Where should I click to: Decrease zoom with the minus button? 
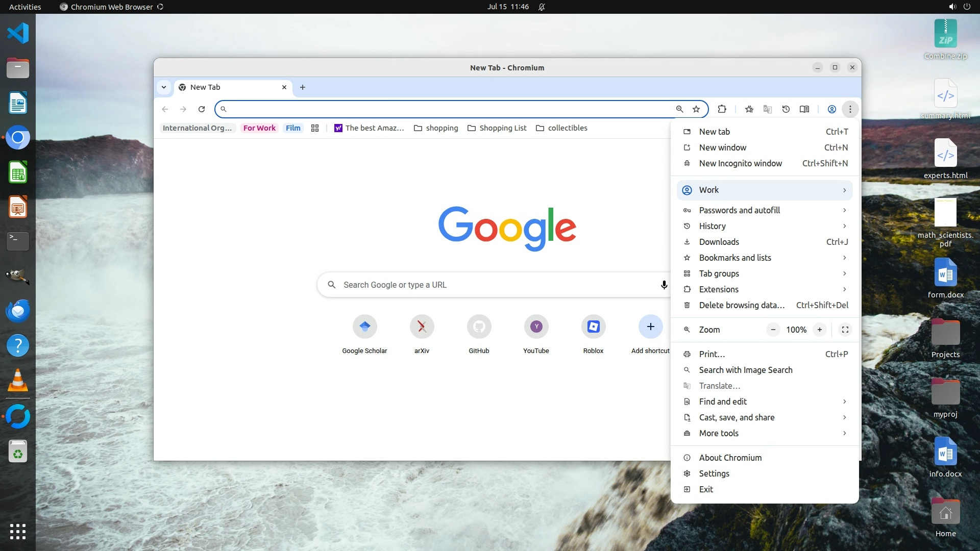(773, 330)
